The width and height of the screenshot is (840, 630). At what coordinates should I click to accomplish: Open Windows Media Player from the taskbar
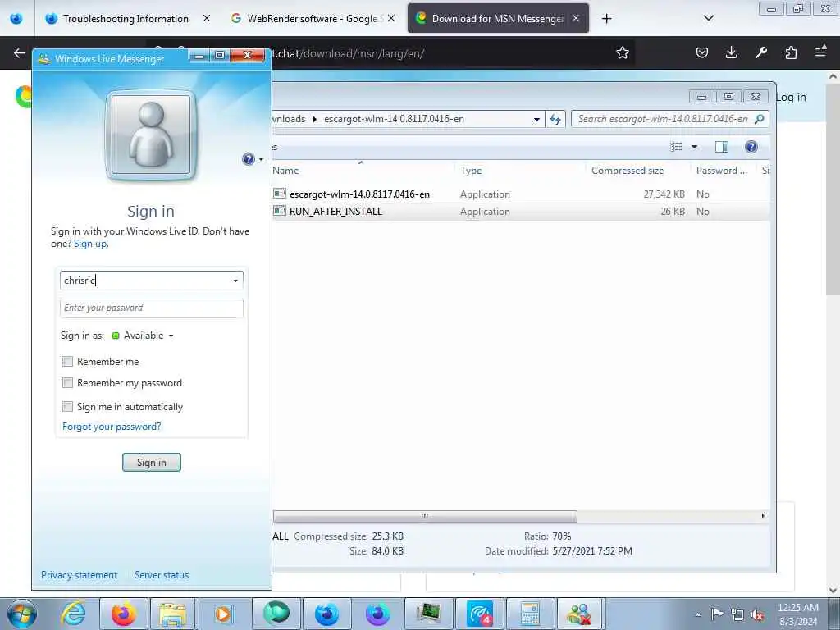[x=223, y=614]
